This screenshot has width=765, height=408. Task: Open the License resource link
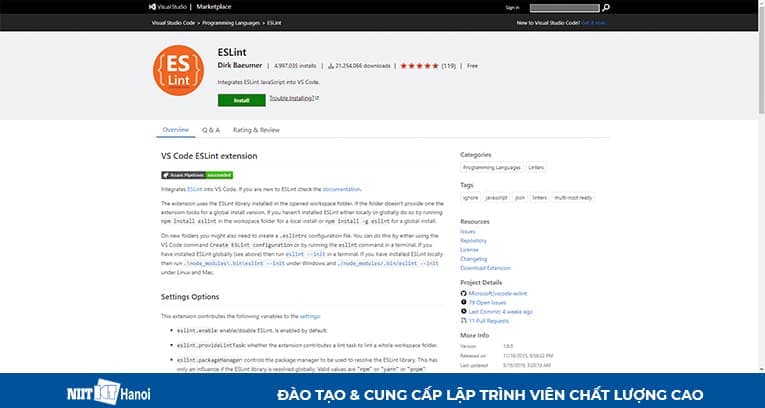(x=469, y=249)
